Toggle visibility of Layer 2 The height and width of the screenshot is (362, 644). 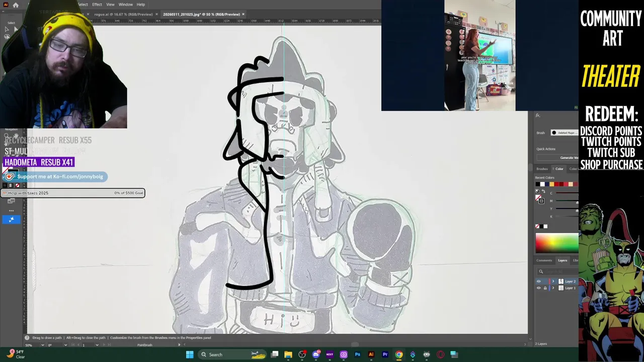click(538, 282)
